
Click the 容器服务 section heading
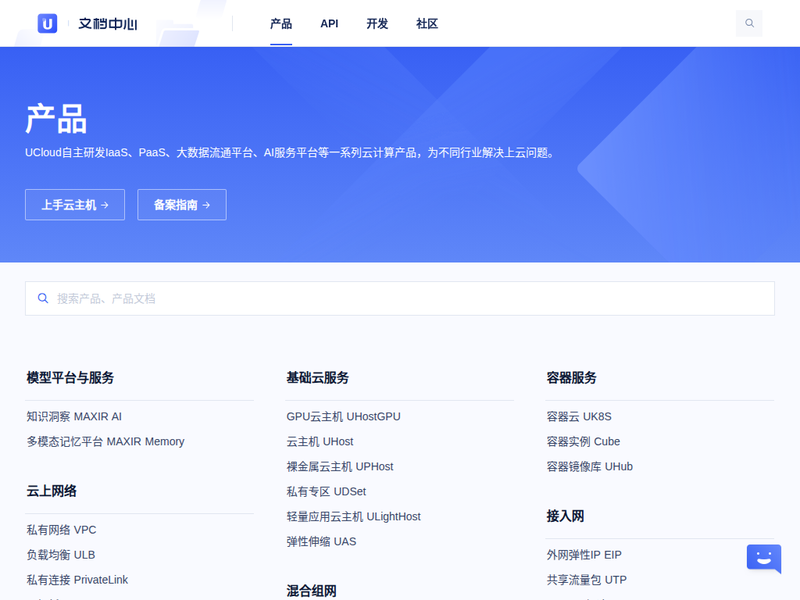point(571,378)
